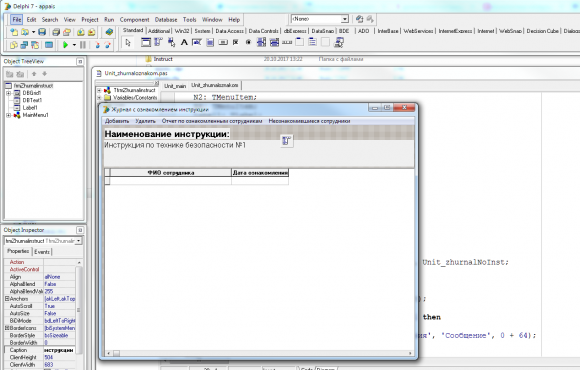580x370 pixels.
Task: Open the File menu
Action: (17, 20)
